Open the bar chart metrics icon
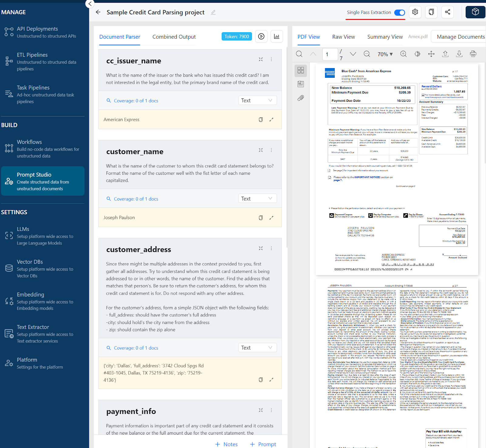 [x=277, y=36]
